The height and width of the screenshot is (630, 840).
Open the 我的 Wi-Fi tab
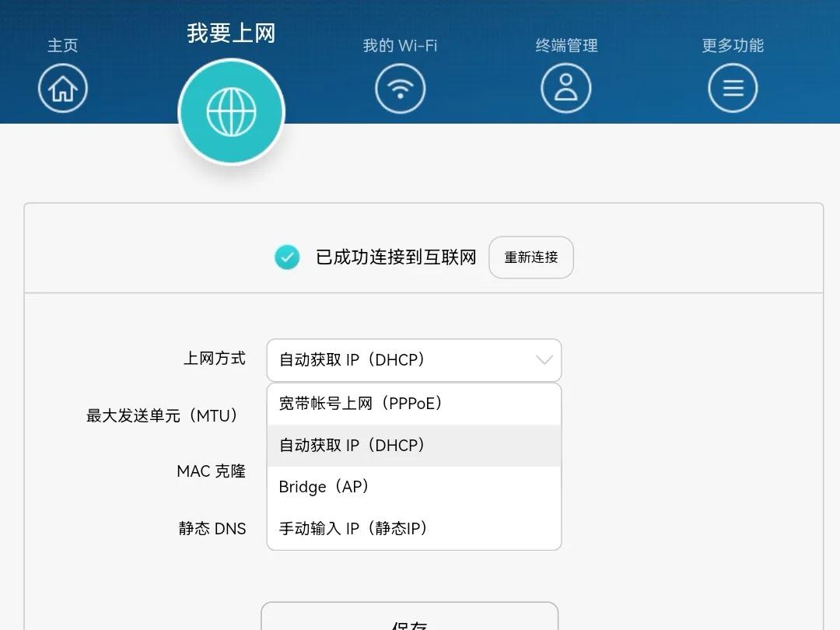tap(400, 45)
